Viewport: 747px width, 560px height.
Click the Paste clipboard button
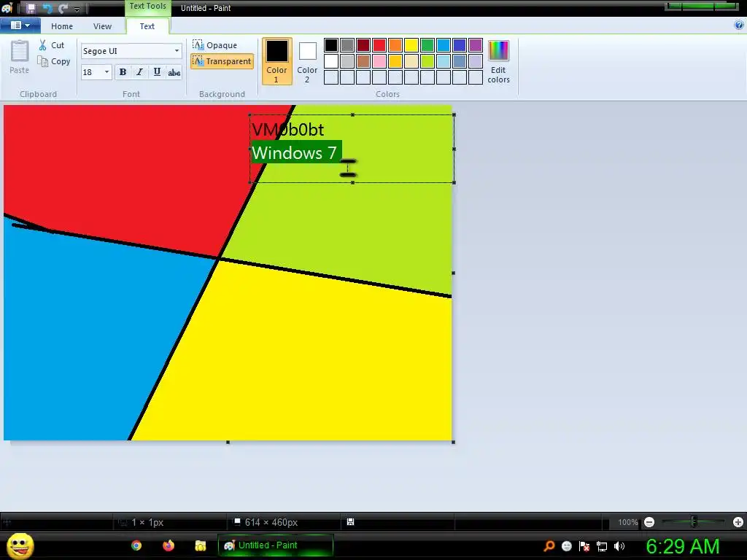[x=20, y=57]
